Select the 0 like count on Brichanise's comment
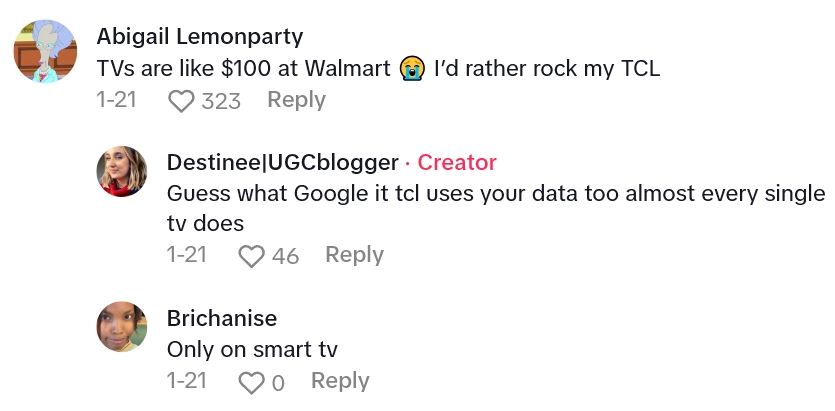 [278, 382]
